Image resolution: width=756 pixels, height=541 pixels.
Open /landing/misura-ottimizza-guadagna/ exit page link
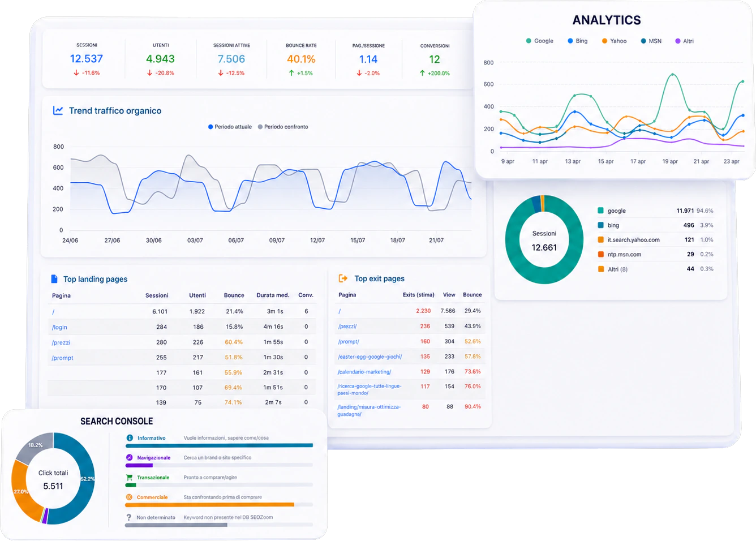pos(369,410)
